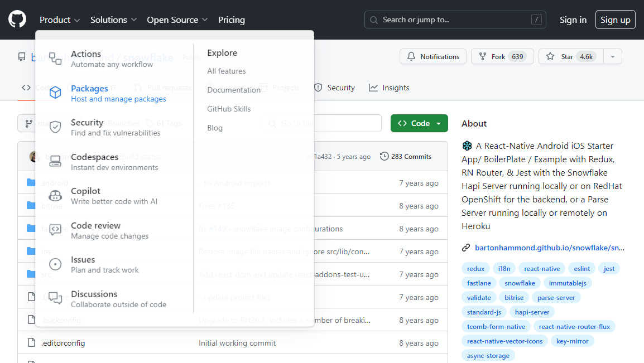Click the GitHub octocat logo

point(17,20)
